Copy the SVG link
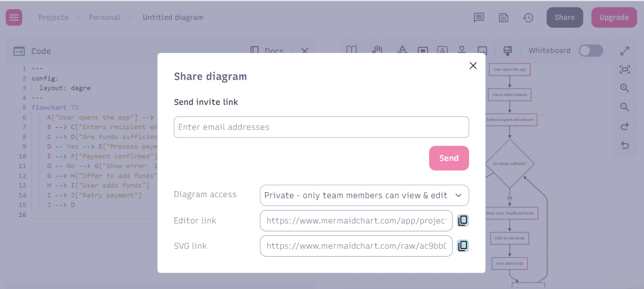 [x=463, y=246]
